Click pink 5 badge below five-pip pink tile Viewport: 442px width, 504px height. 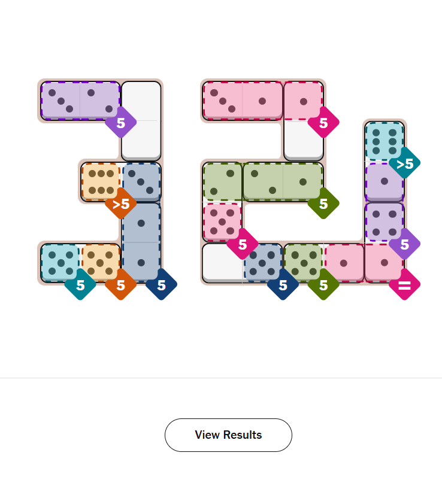click(242, 244)
